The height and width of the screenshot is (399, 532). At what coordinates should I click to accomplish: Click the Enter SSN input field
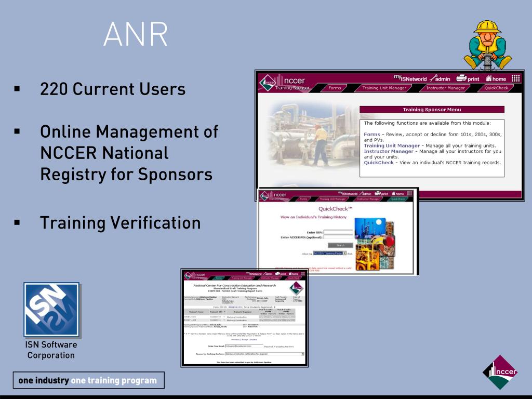[x=338, y=232]
